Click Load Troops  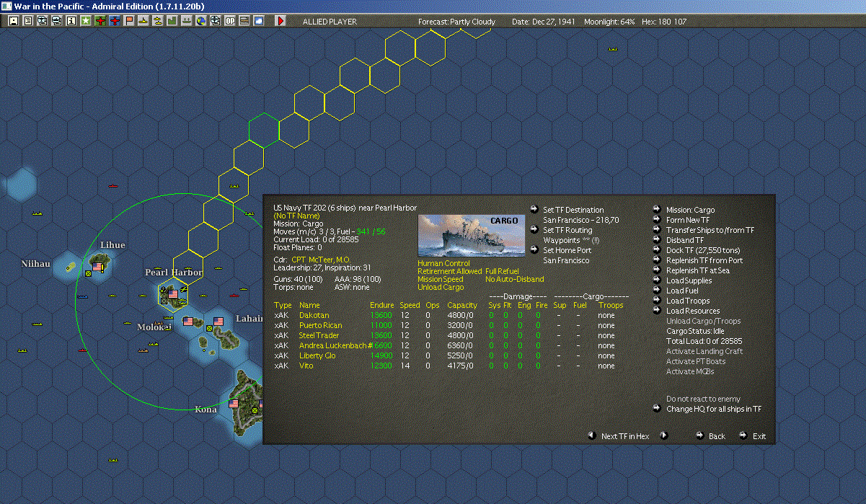coord(688,301)
